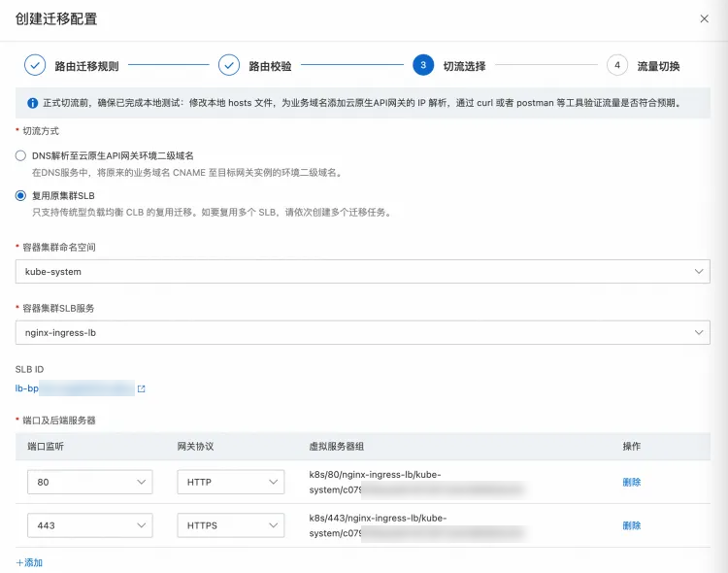The image size is (728, 573).
Task: Click the step 3 circle for 切流选择
Action: point(423,65)
